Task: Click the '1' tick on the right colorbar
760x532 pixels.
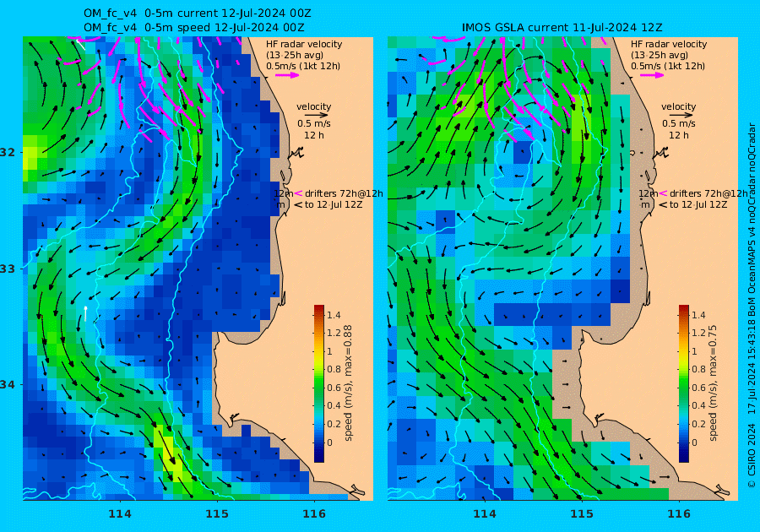Action: (x=694, y=351)
